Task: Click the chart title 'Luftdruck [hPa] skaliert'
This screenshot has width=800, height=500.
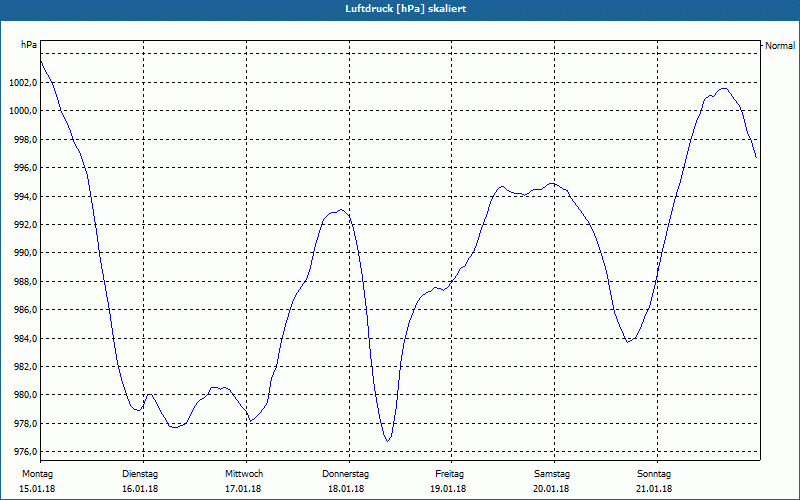Action: coord(405,9)
